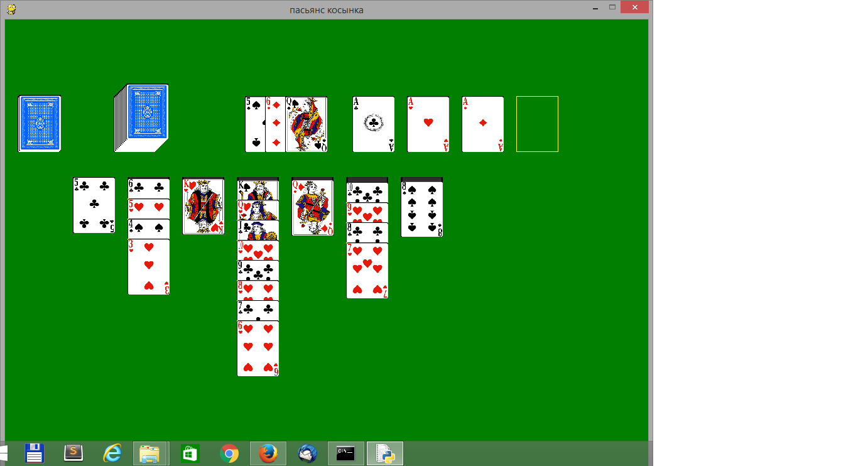Open the Command Prompt taskbar icon
The width and height of the screenshot is (868, 466).
point(345,453)
